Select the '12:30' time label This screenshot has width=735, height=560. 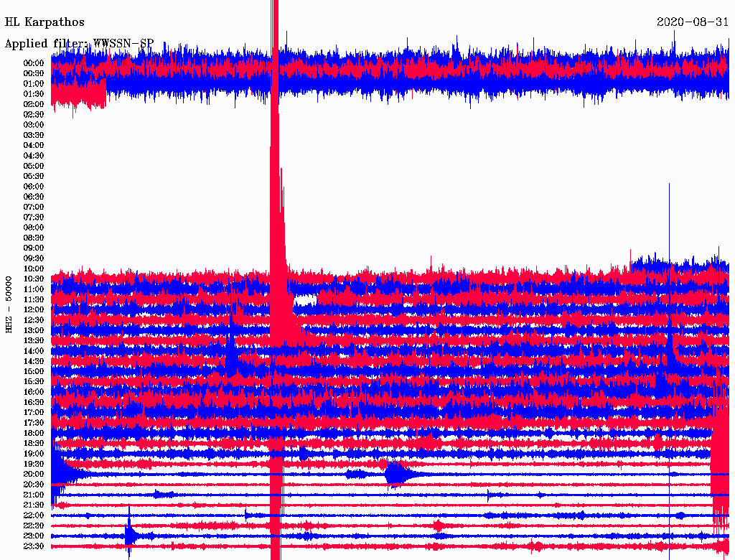click(34, 320)
